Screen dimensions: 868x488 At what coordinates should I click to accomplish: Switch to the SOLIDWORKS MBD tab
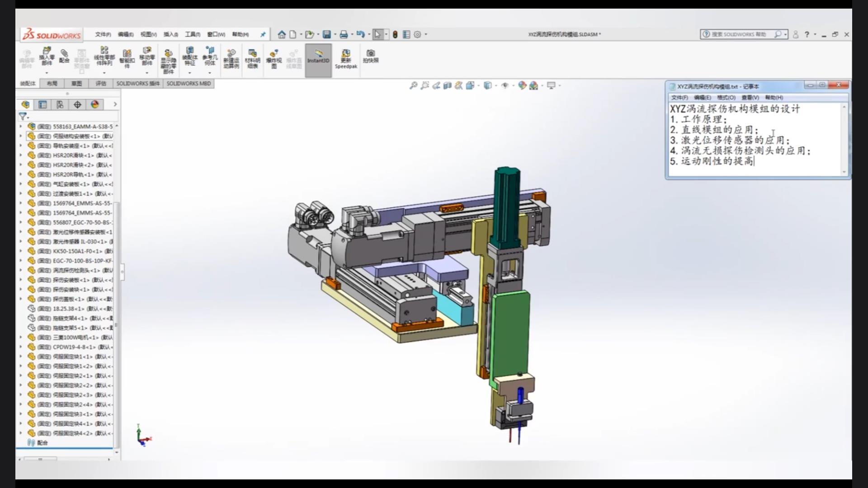[x=189, y=84]
